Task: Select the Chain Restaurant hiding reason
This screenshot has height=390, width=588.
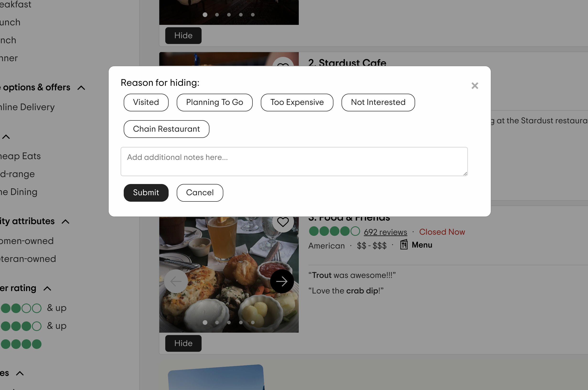Action: click(x=166, y=129)
